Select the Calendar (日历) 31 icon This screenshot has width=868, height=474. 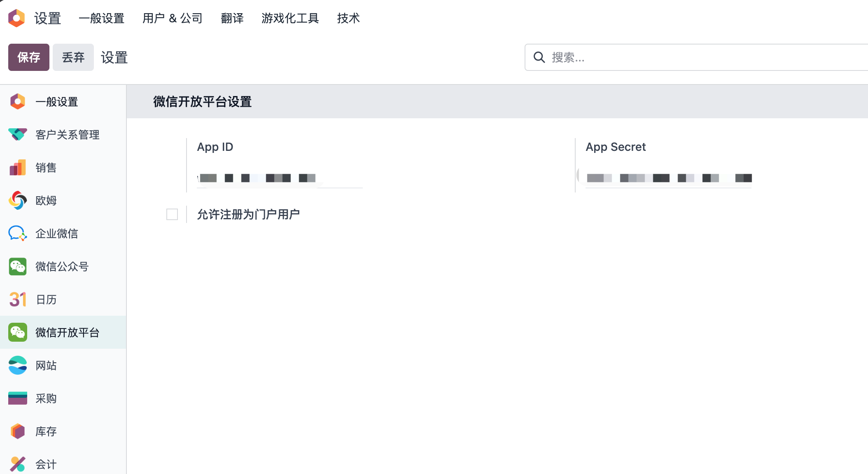coord(17,300)
